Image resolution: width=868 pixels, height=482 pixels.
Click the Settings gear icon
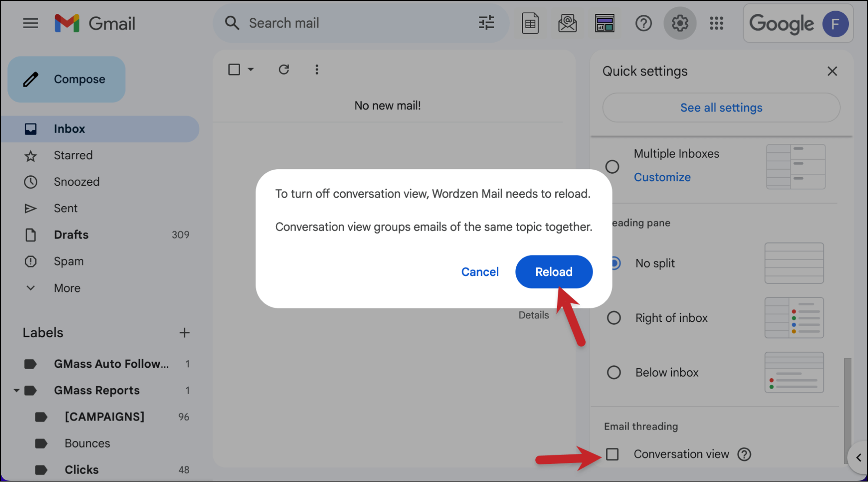tap(680, 23)
